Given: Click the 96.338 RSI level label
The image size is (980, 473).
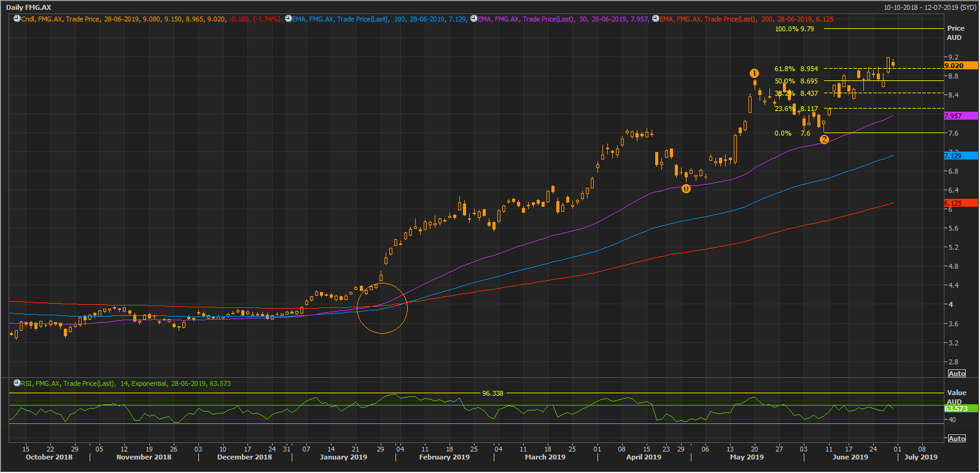Looking at the screenshot, I should pos(492,393).
